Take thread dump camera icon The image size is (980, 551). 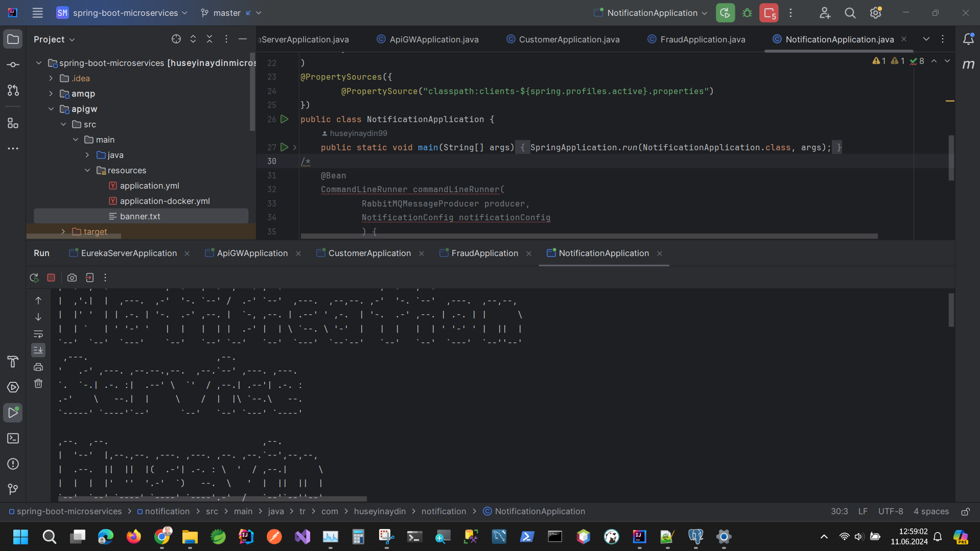[x=72, y=278]
